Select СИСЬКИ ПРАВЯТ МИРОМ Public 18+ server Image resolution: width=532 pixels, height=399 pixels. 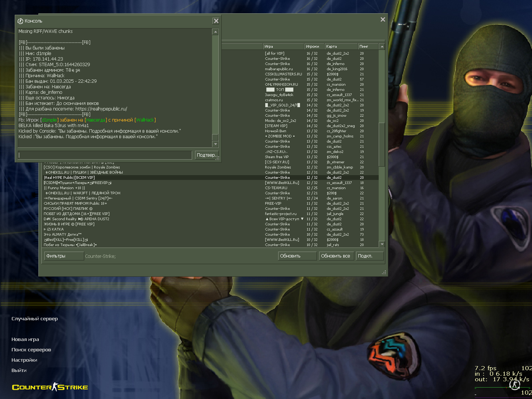pyautogui.click(x=211, y=204)
